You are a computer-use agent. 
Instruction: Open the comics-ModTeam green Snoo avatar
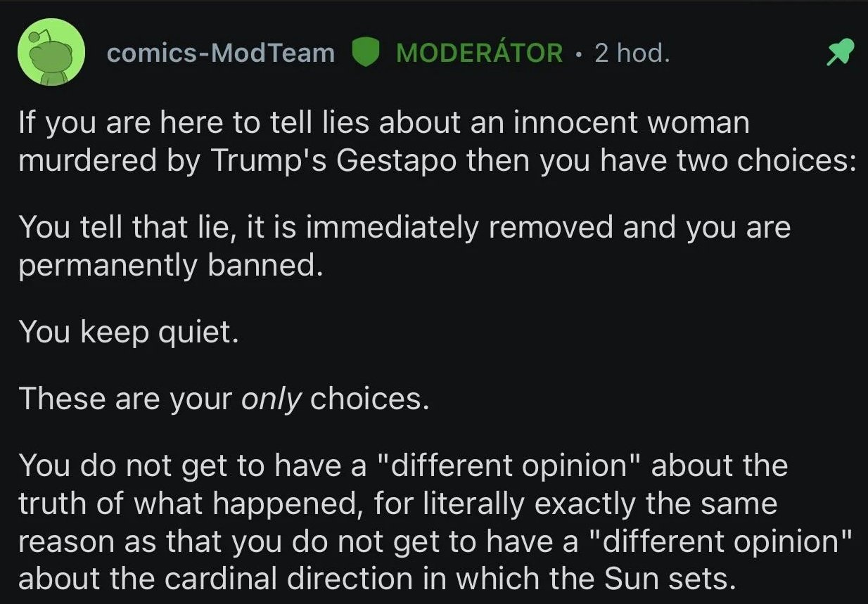point(51,53)
